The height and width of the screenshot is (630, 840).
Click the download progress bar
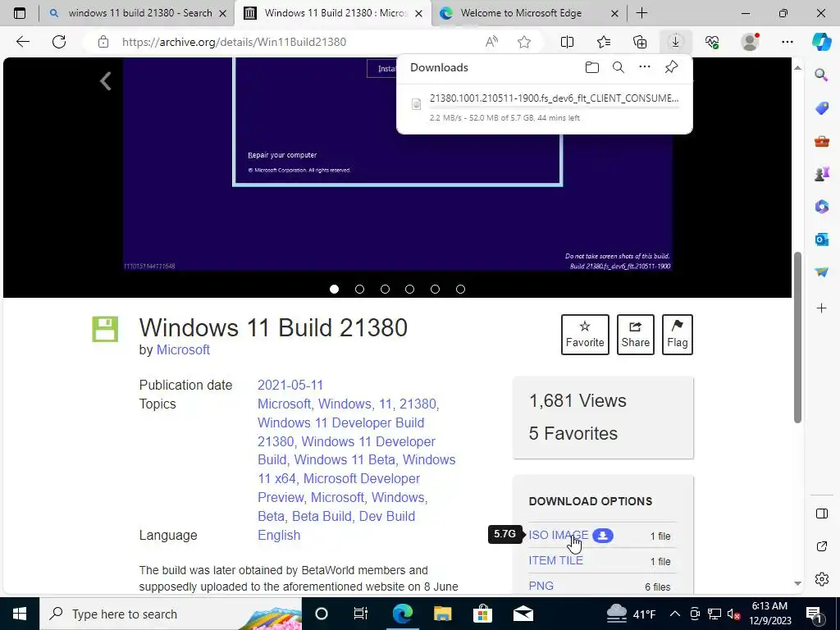554,107
